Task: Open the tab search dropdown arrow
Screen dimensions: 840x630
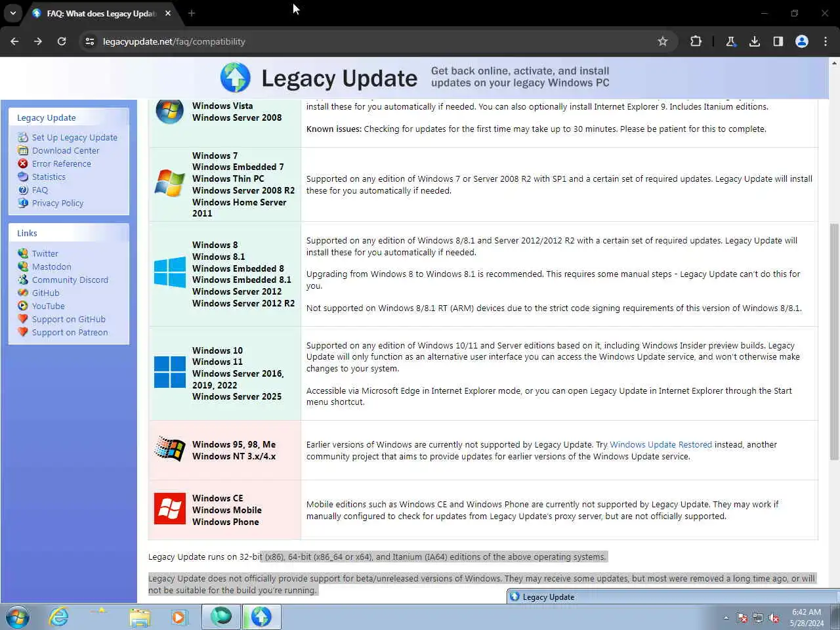Action: pos(13,13)
